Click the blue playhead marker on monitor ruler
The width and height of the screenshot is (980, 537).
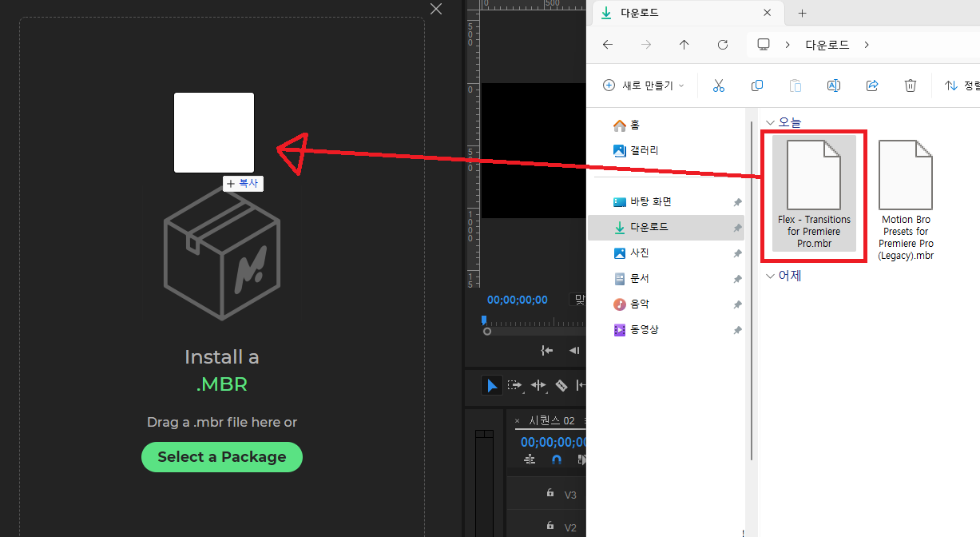pos(483,320)
